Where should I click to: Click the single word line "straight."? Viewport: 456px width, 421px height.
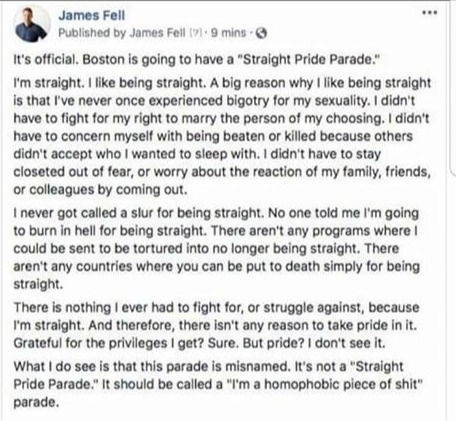[x=38, y=284]
